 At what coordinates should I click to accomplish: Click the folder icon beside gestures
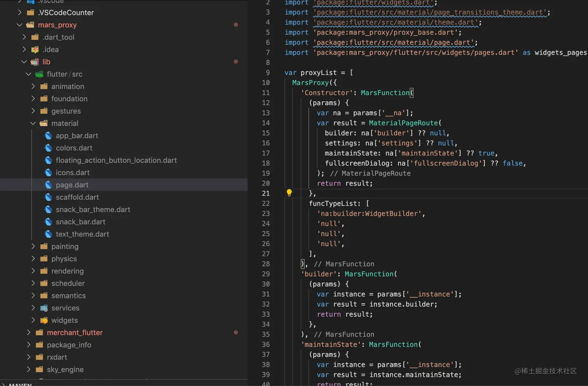(44, 111)
